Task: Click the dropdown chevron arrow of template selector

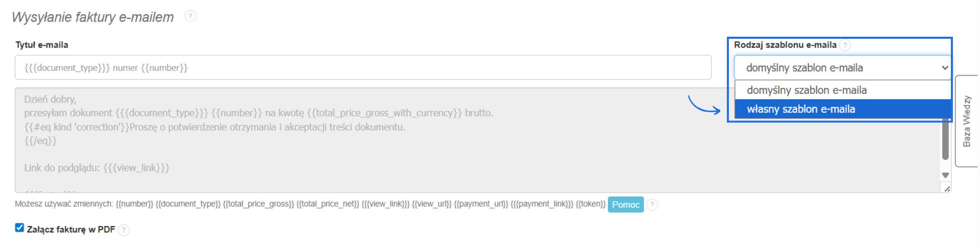Action: tap(944, 68)
